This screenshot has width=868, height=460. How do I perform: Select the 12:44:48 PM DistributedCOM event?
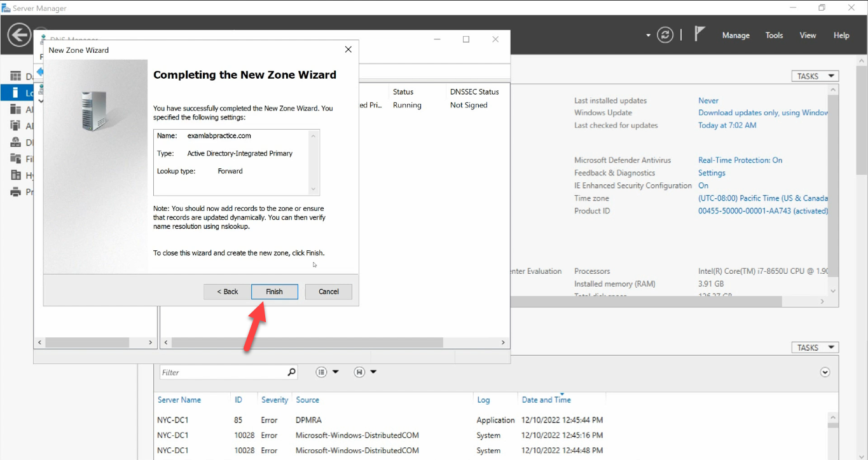tap(380, 450)
